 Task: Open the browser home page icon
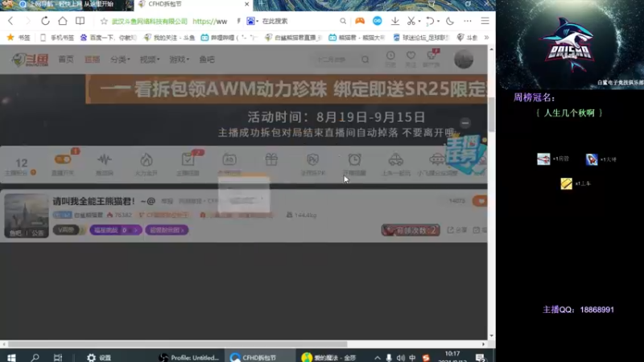63,21
